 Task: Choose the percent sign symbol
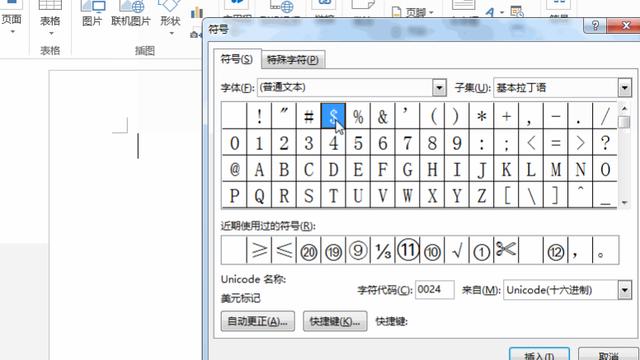pyautogui.click(x=358, y=116)
